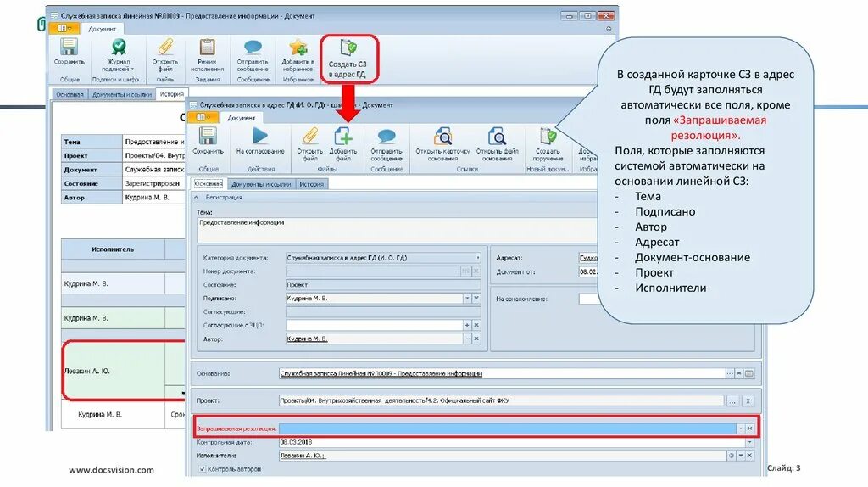Click Открыть файл основания icon
Viewport: 868px width, 487px height.
(x=497, y=136)
